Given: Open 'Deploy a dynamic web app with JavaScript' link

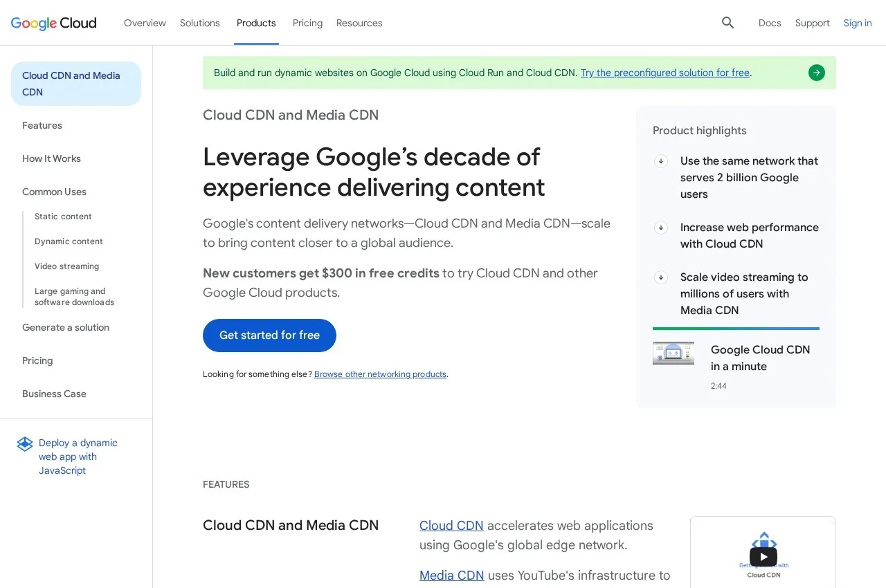Looking at the screenshot, I should tap(78, 457).
